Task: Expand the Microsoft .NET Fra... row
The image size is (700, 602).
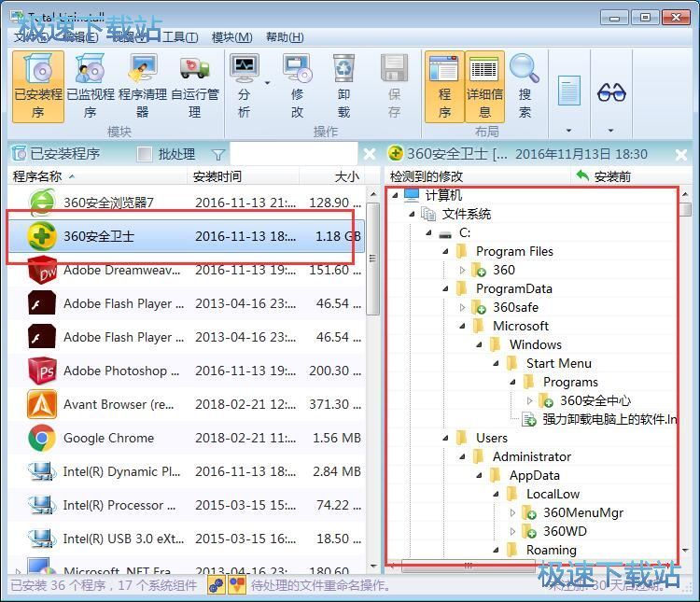Action: (18, 571)
